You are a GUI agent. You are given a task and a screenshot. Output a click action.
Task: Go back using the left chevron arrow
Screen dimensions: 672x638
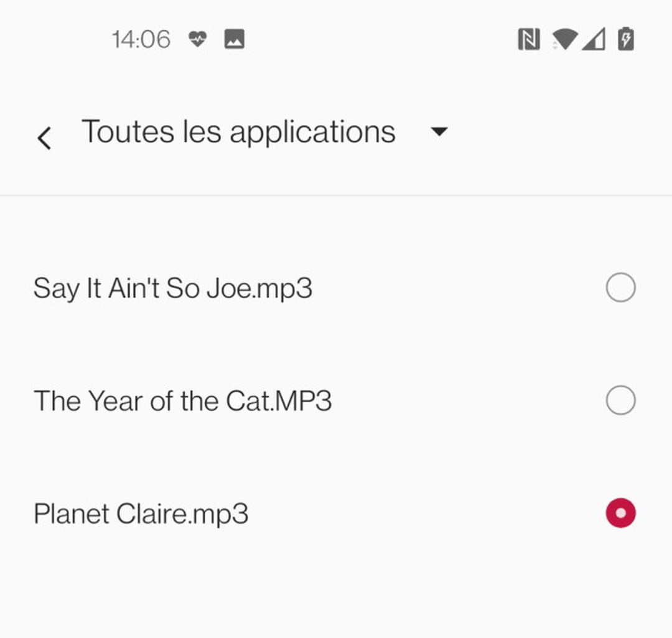(44, 137)
